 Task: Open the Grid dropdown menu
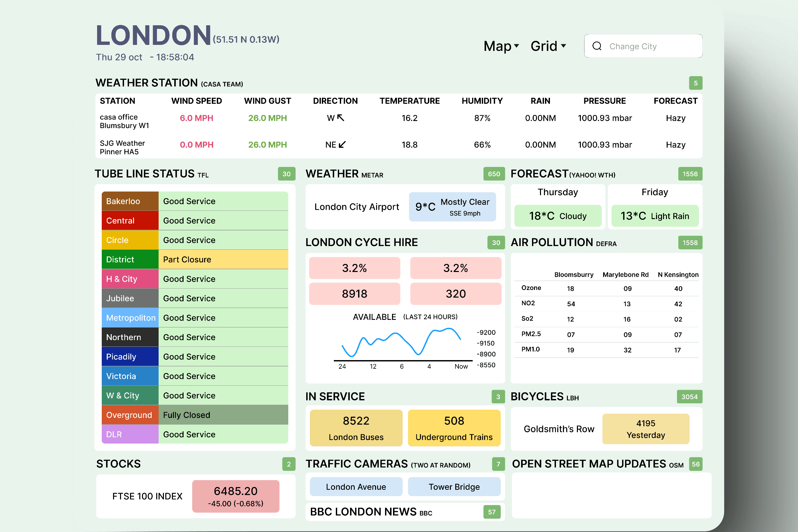[x=544, y=46]
